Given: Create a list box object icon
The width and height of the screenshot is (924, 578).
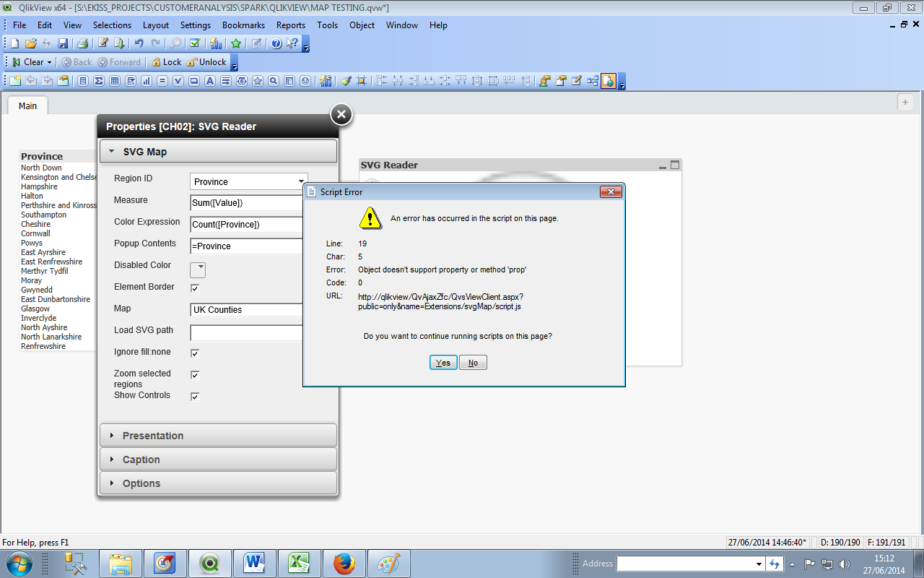Looking at the screenshot, I should coord(83,81).
